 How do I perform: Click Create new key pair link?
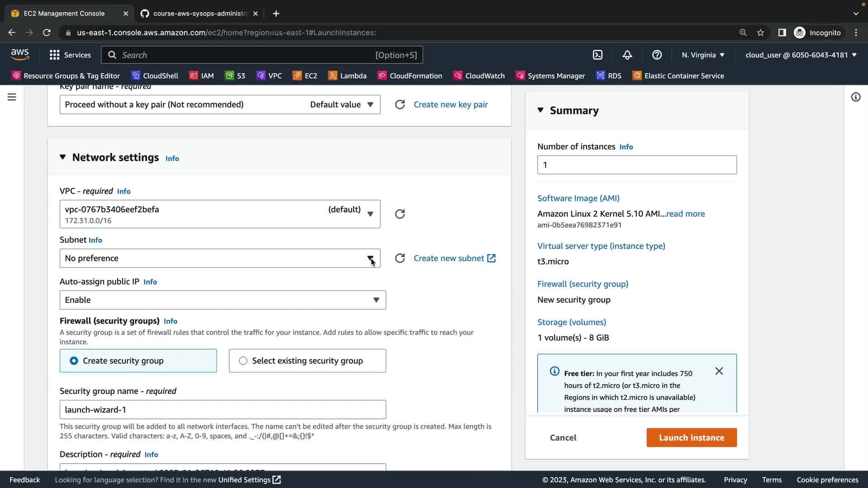click(x=450, y=104)
